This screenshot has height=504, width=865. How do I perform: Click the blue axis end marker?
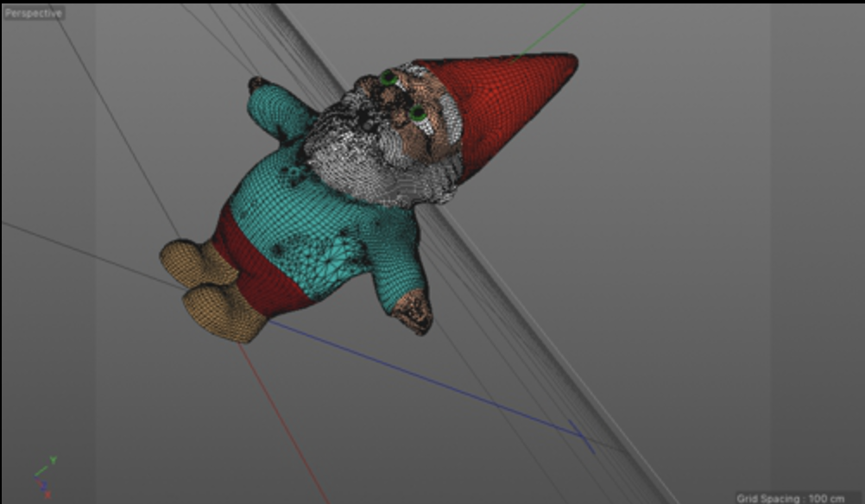(582, 435)
